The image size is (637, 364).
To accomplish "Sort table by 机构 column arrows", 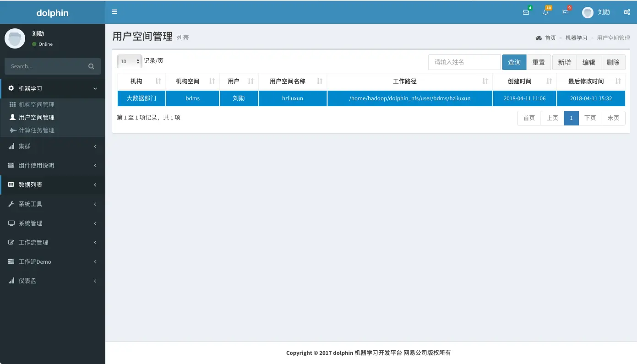I will tap(158, 81).
